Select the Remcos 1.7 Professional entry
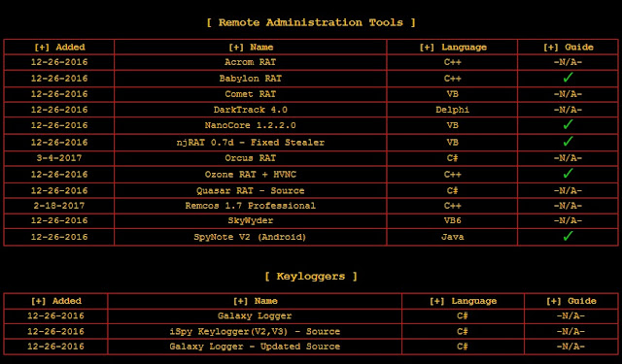 pos(251,206)
